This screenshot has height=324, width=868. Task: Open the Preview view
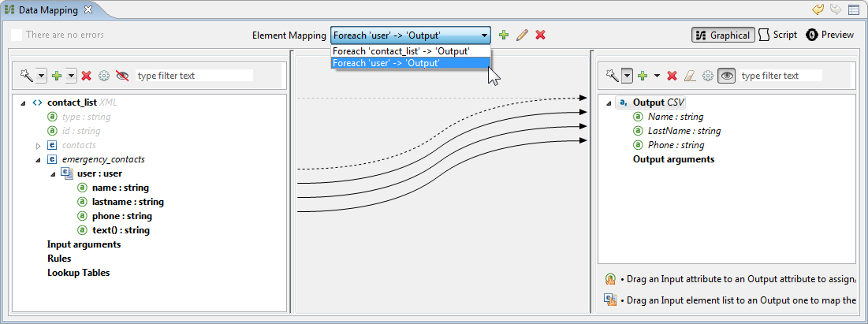pyautogui.click(x=830, y=35)
